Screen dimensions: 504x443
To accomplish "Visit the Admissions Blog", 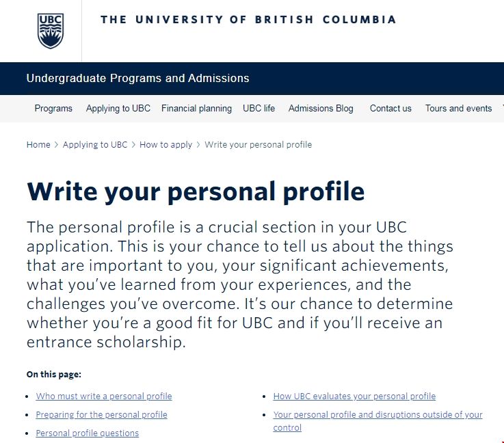I will point(321,109).
